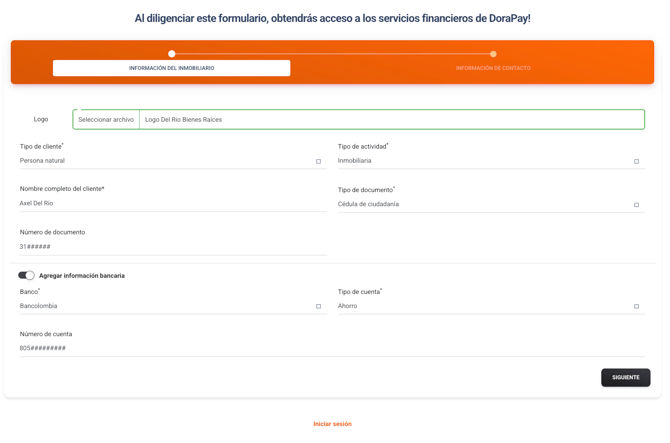
Task: Click the arrow icon in the Banco field
Action: [319, 307]
